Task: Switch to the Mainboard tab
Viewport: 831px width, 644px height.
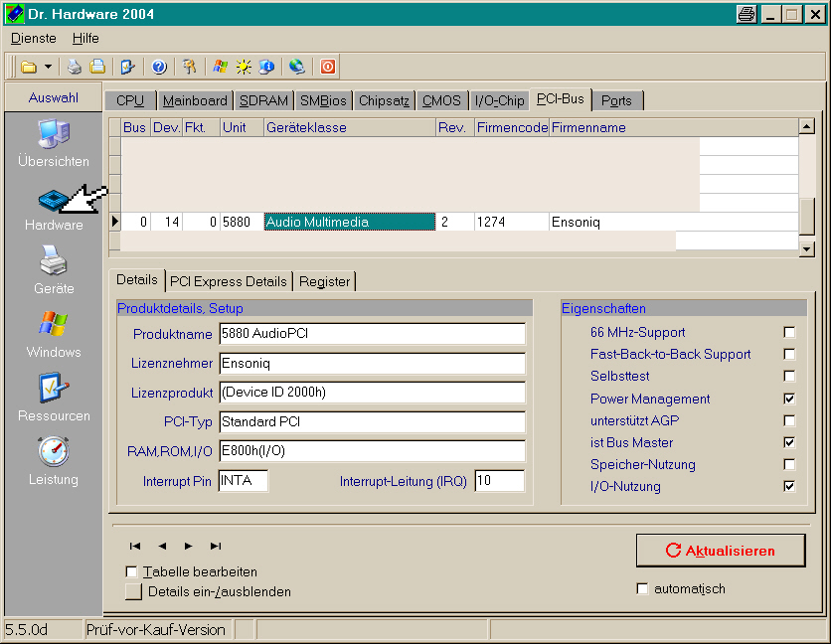Action: point(195,100)
